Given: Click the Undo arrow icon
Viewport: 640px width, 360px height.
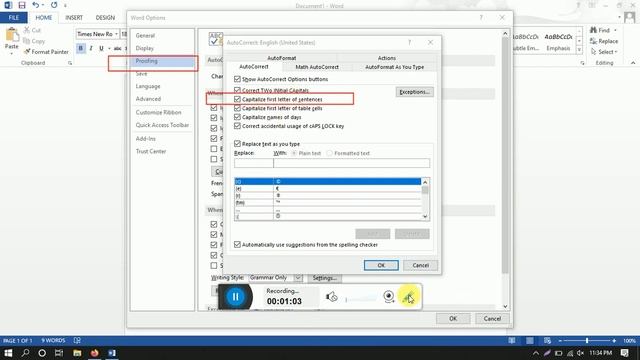Looking at the screenshot, I should click(x=36, y=5).
